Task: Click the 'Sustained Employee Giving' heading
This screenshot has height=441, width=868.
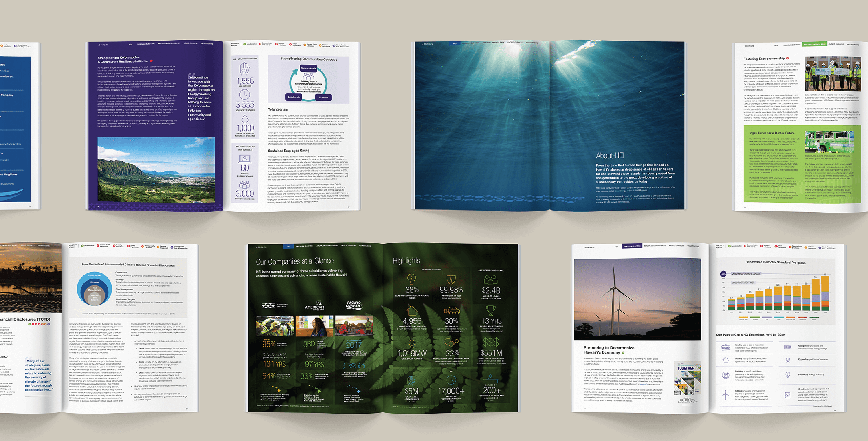Action: 289,151
